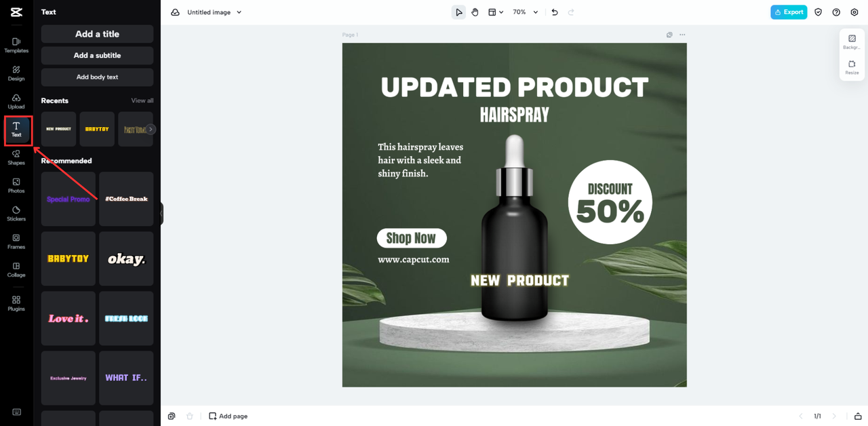Open layers panel icon bottom right
Viewport: 868px width, 426px height.
click(858, 416)
